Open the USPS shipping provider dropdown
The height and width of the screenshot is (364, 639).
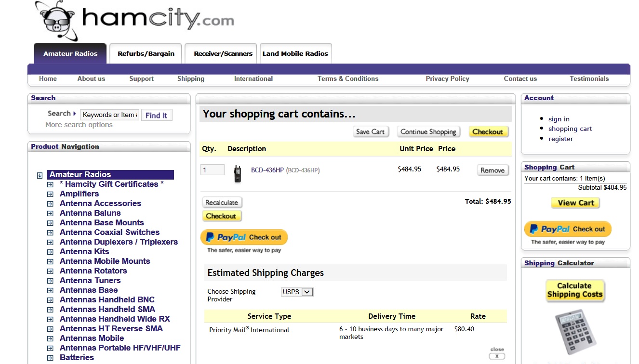[x=297, y=292]
